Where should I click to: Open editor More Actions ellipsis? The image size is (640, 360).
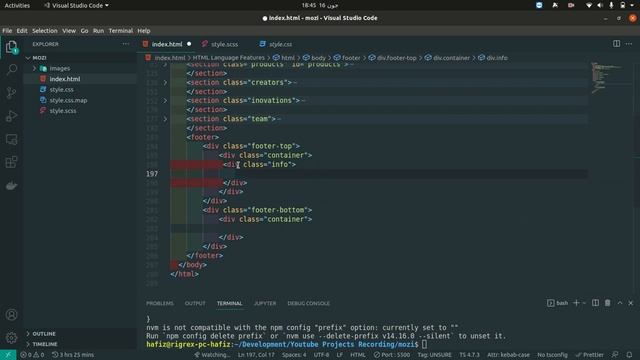[x=629, y=44]
